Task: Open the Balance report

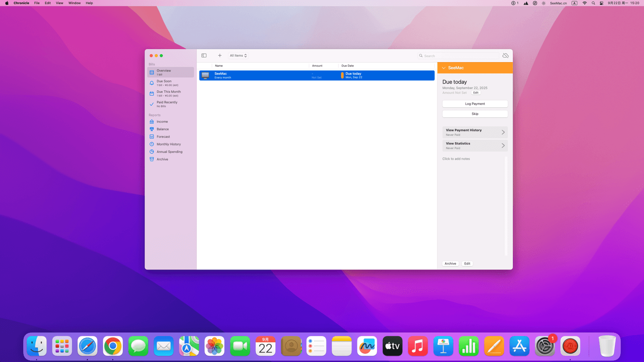Action: tap(163, 129)
